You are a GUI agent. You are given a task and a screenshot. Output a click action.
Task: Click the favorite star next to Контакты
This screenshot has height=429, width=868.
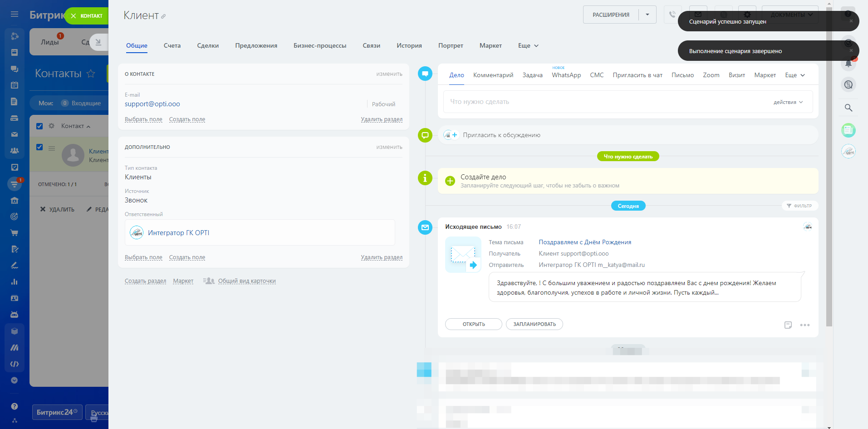pos(91,74)
